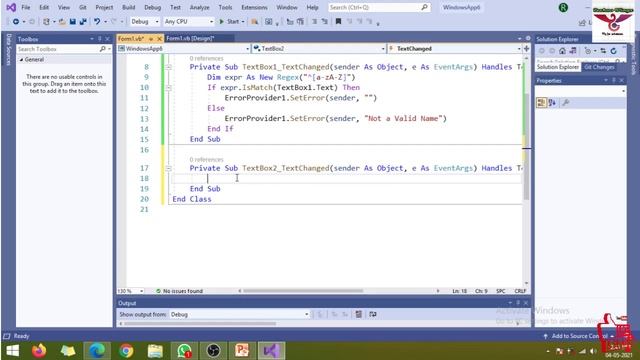The image size is (640, 360).
Task: Open the TextChanged member dropdown
Action: [x=454, y=49]
